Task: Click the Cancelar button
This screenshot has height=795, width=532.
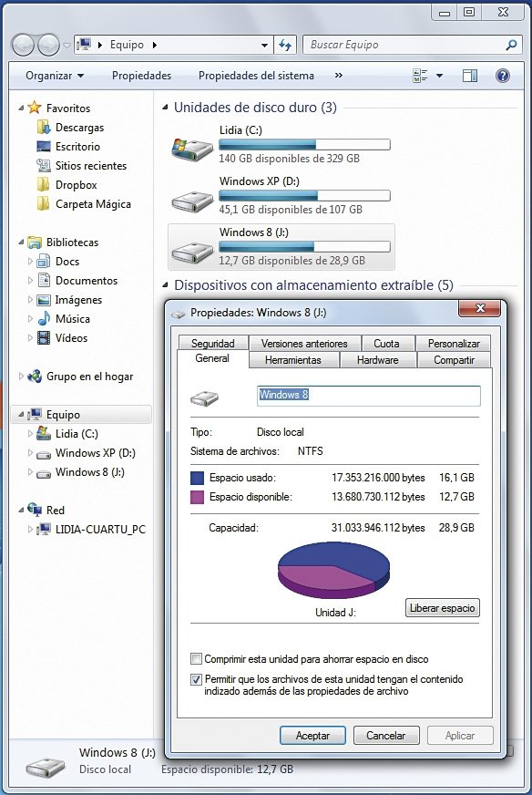Action: (386, 735)
